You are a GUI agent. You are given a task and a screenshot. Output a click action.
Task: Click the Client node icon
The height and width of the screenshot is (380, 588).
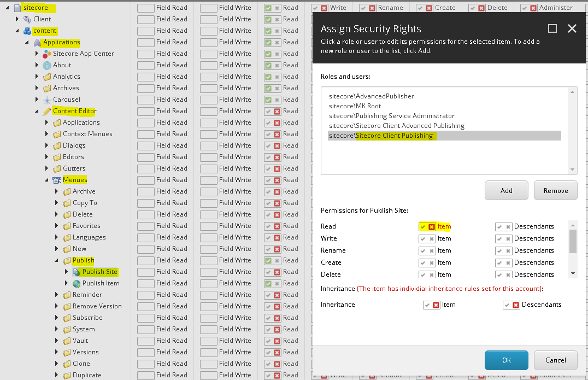click(27, 19)
